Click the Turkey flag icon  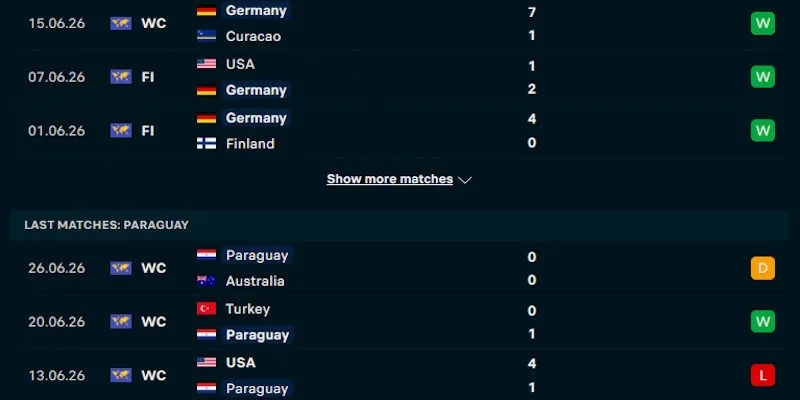click(207, 309)
